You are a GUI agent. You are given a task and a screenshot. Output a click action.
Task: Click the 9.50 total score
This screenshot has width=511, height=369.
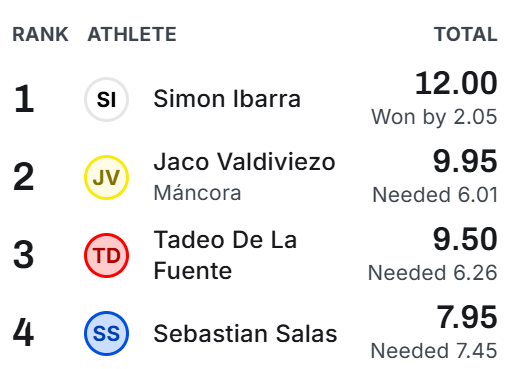click(465, 239)
